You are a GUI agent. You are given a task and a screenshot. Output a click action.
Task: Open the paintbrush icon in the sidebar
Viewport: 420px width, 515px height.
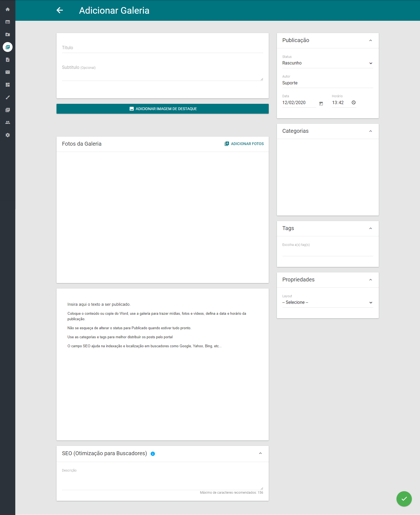coord(8,97)
